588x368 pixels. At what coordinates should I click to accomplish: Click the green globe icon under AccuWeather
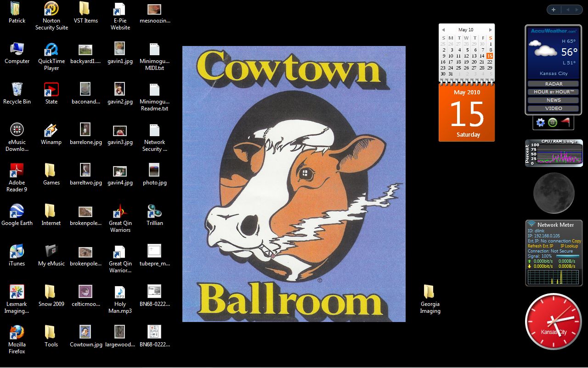[x=553, y=122]
